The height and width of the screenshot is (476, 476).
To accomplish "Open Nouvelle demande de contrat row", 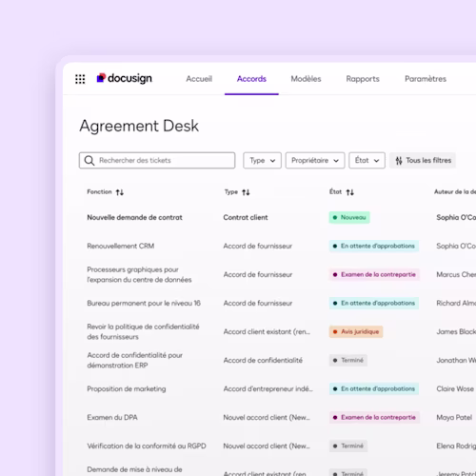I will 134,217.
